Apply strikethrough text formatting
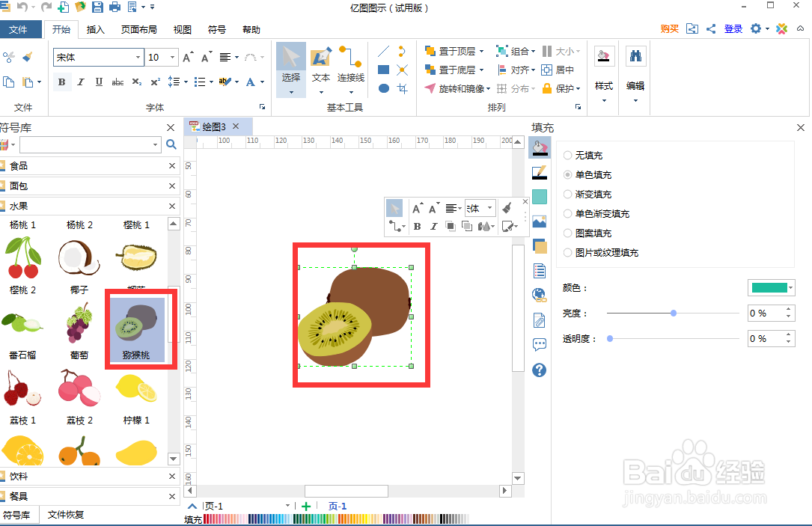 (117, 82)
